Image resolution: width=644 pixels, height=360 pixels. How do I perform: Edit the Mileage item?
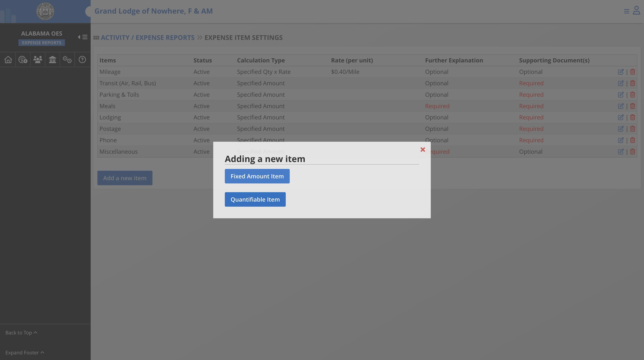[620, 72]
